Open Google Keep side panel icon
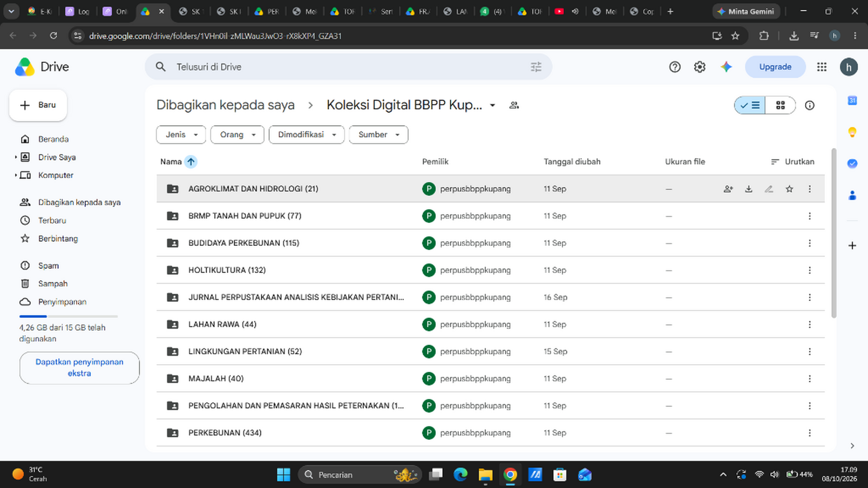 pyautogui.click(x=852, y=132)
